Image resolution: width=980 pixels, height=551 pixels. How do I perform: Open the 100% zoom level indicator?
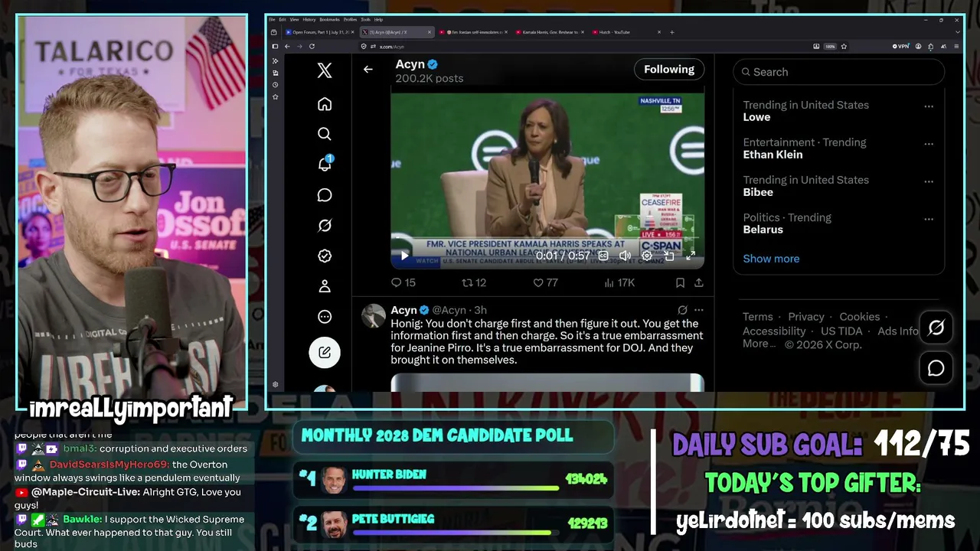tap(830, 47)
